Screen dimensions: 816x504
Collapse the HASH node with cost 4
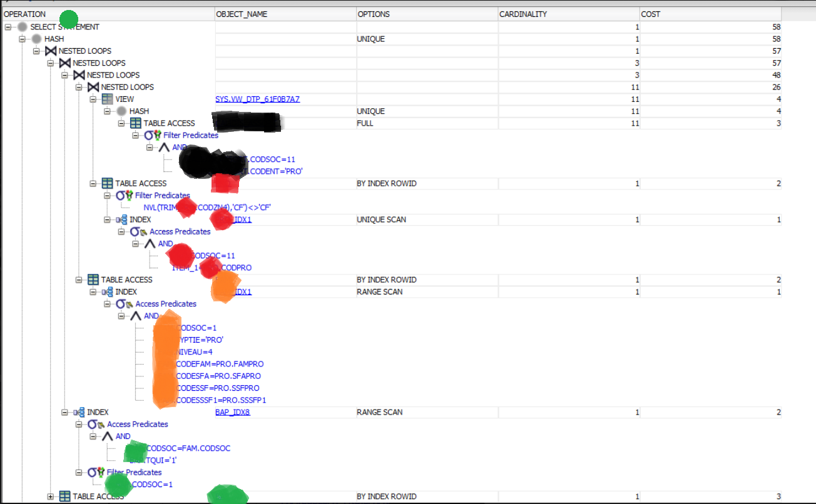[107, 111]
